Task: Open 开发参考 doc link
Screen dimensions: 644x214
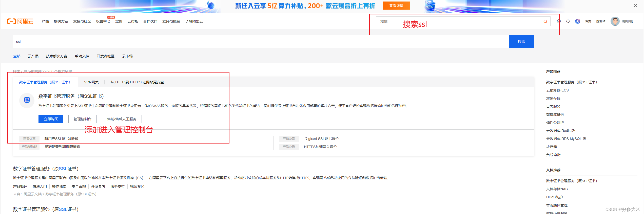Action: [x=98, y=186]
